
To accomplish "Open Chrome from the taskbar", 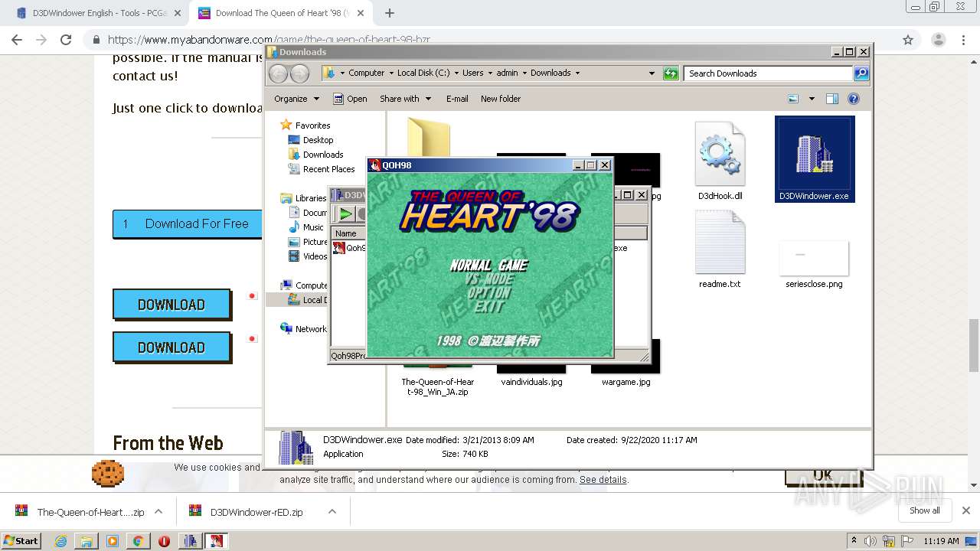I will click(138, 541).
